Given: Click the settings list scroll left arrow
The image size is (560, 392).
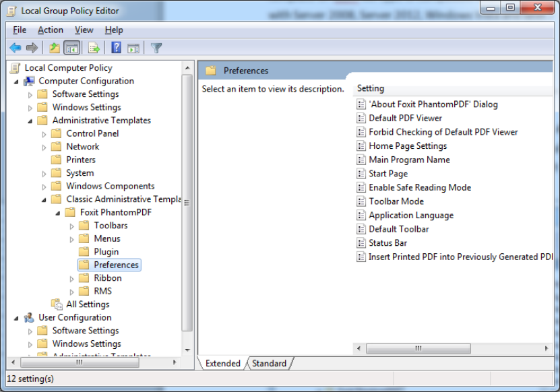Looking at the screenshot, I should tap(359, 348).
